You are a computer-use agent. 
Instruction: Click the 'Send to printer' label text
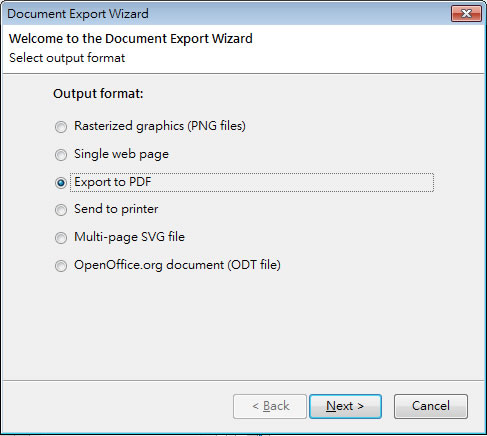coord(116,209)
